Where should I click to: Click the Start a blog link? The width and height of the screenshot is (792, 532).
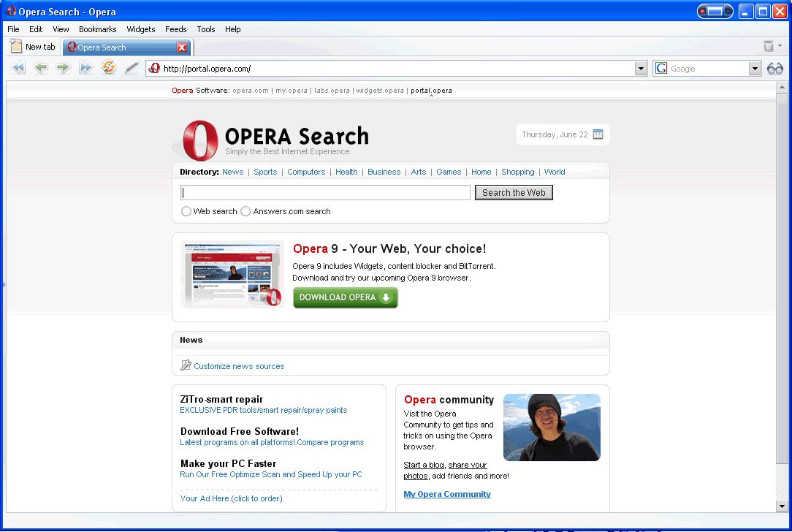423,465
